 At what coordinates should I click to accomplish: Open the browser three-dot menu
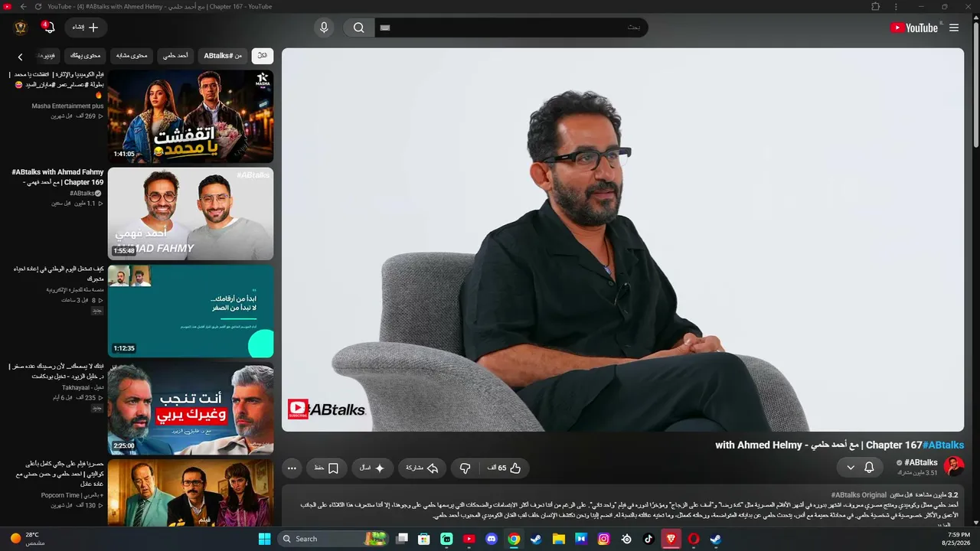pyautogui.click(x=896, y=7)
